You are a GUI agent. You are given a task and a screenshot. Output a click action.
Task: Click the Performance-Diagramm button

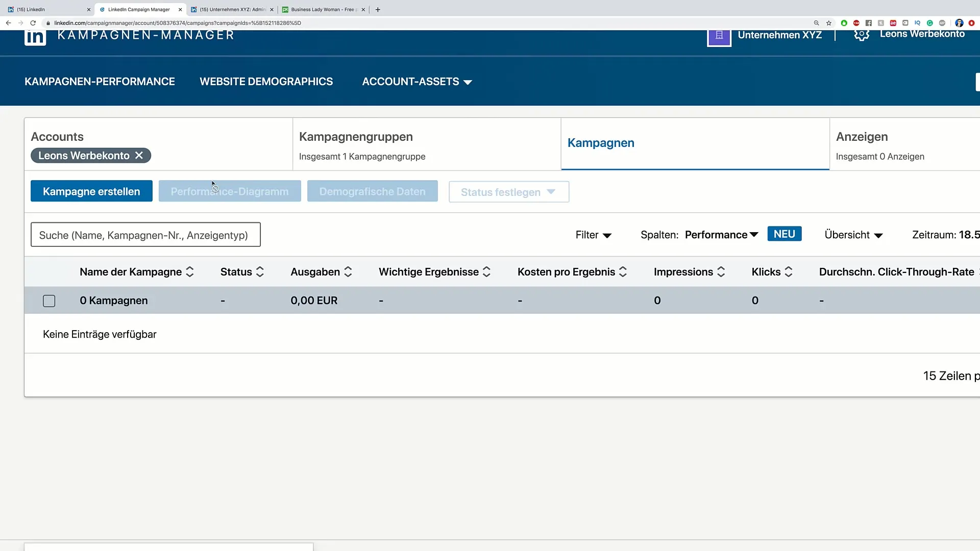click(230, 191)
